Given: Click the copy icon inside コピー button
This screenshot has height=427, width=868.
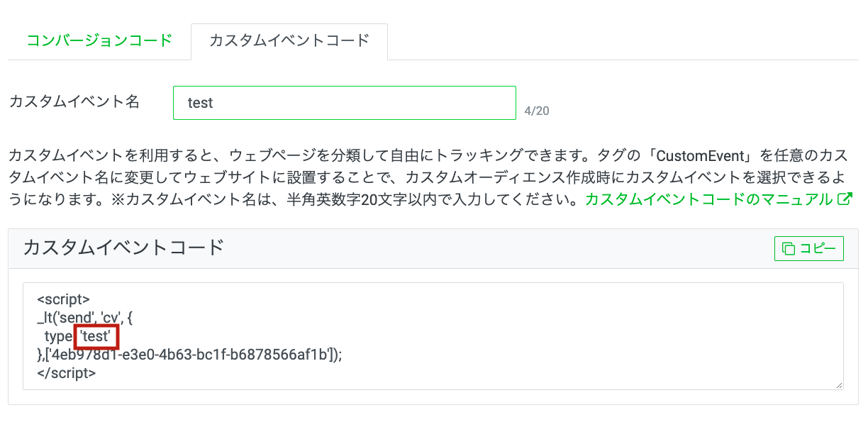Looking at the screenshot, I should click(x=789, y=248).
